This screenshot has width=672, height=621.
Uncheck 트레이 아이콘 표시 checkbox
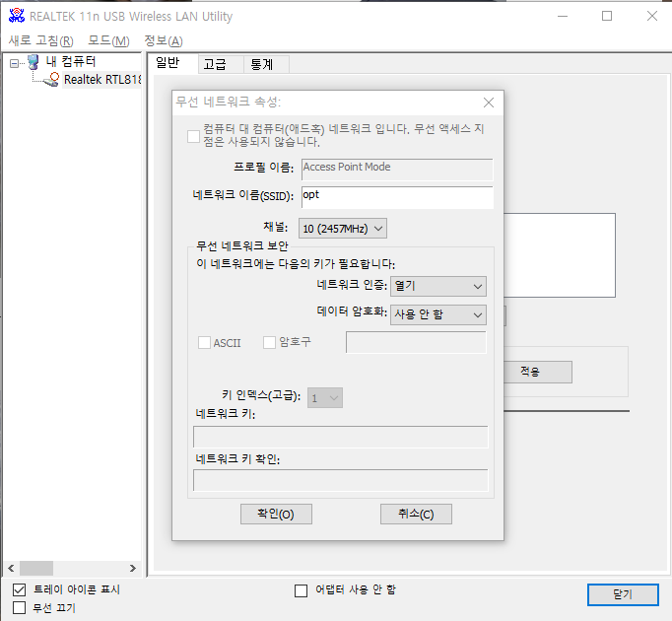coord(20,590)
